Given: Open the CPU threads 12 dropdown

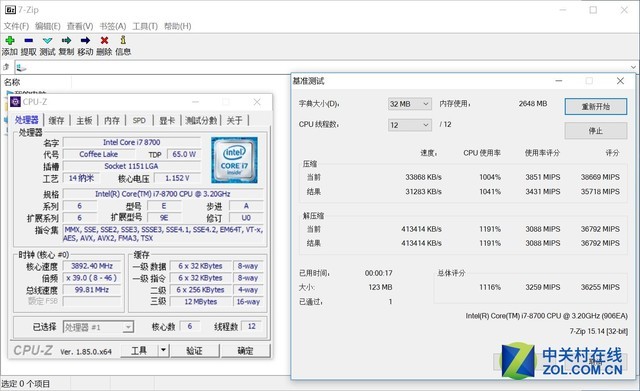Looking at the screenshot, I should (x=409, y=125).
